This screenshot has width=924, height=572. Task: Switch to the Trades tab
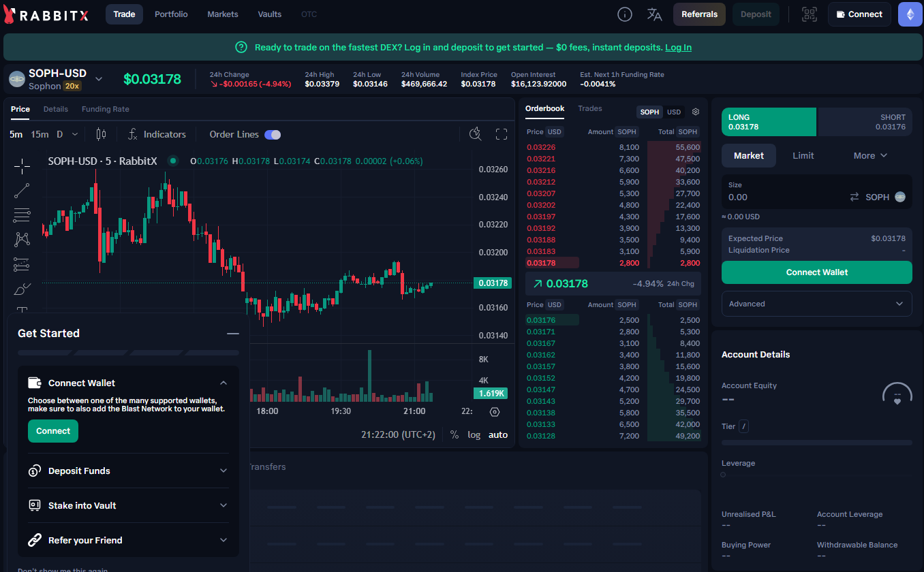[x=590, y=108]
